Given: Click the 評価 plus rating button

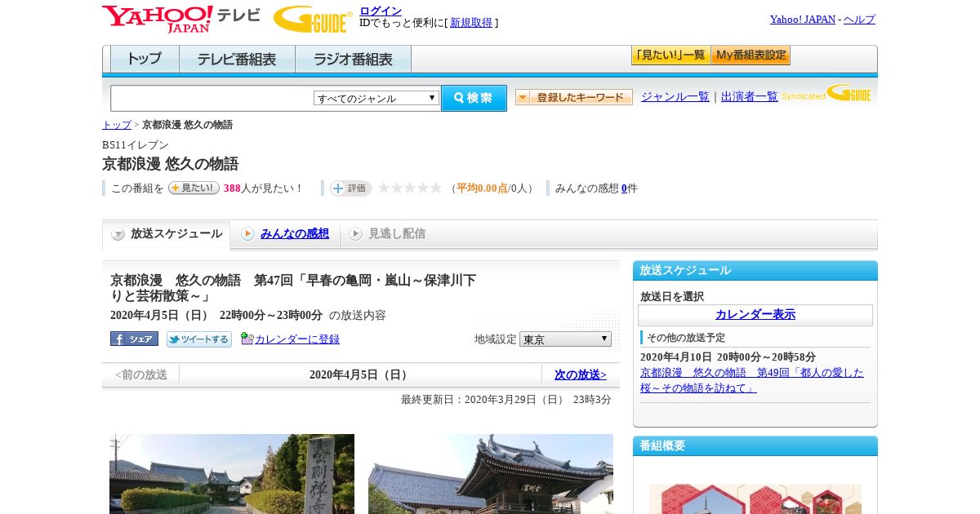Looking at the screenshot, I should [350, 188].
